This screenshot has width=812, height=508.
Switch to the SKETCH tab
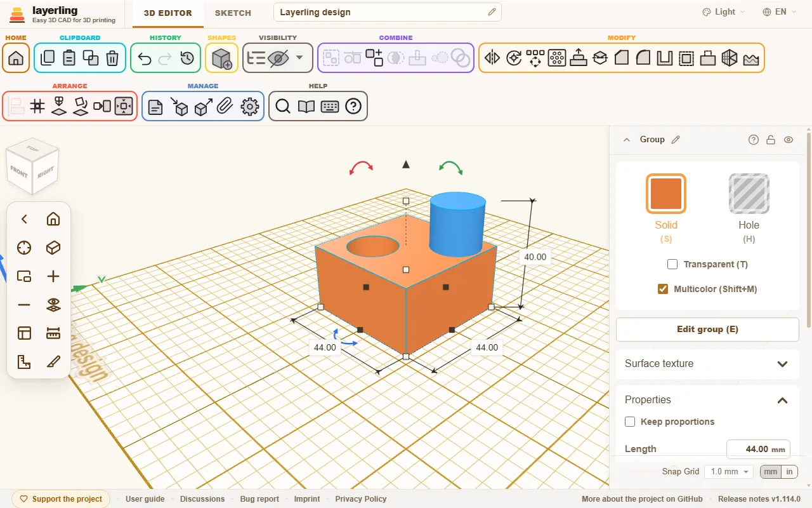pos(233,13)
